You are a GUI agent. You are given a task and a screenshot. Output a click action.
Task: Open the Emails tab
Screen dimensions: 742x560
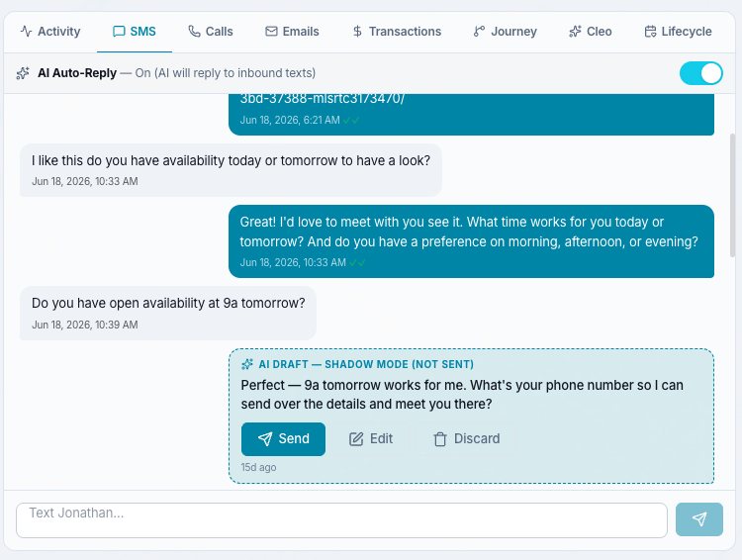point(292,32)
